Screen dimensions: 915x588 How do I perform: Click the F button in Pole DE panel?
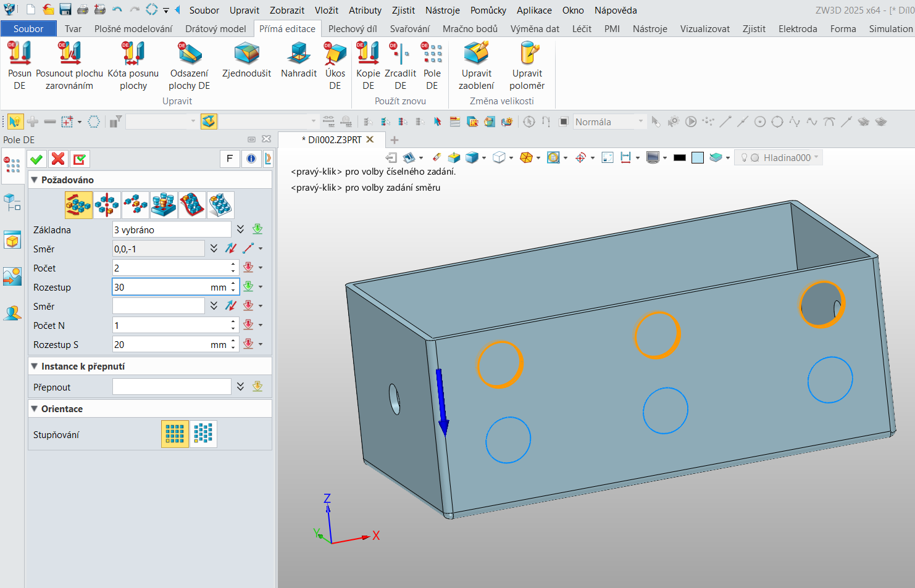coord(230,159)
